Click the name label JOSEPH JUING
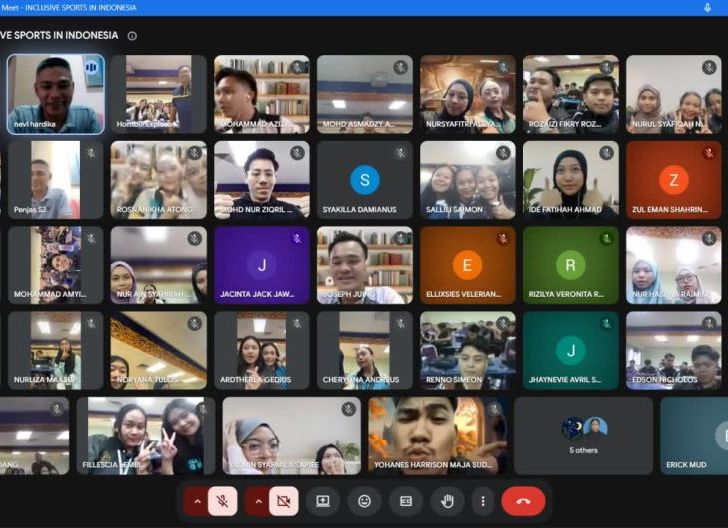This screenshot has width=728, height=528. (349, 294)
